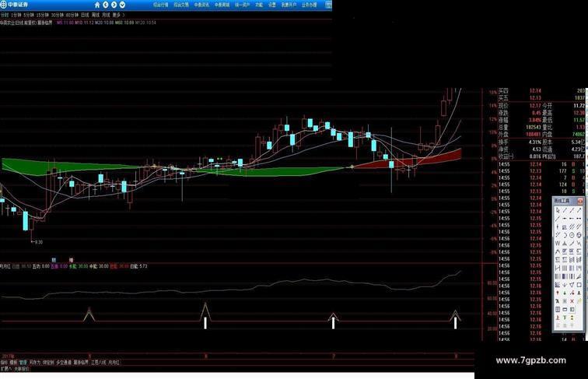Click the back navigation arrow

click(x=106, y=5)
